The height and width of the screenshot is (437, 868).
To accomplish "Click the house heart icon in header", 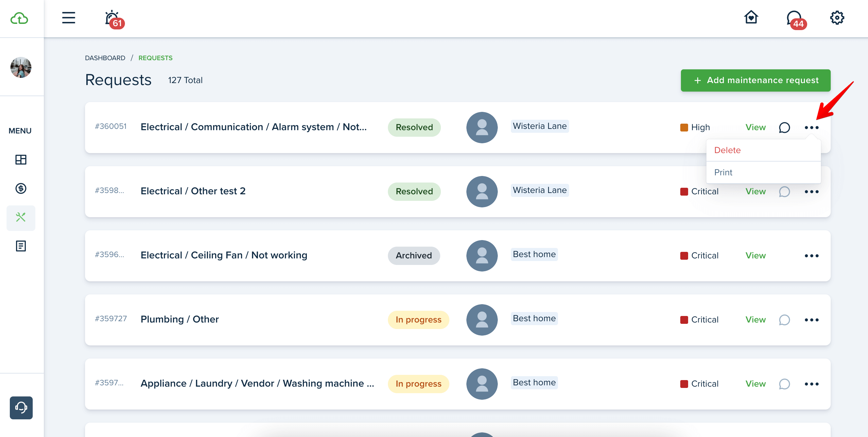I will click(x=751, y=17).
